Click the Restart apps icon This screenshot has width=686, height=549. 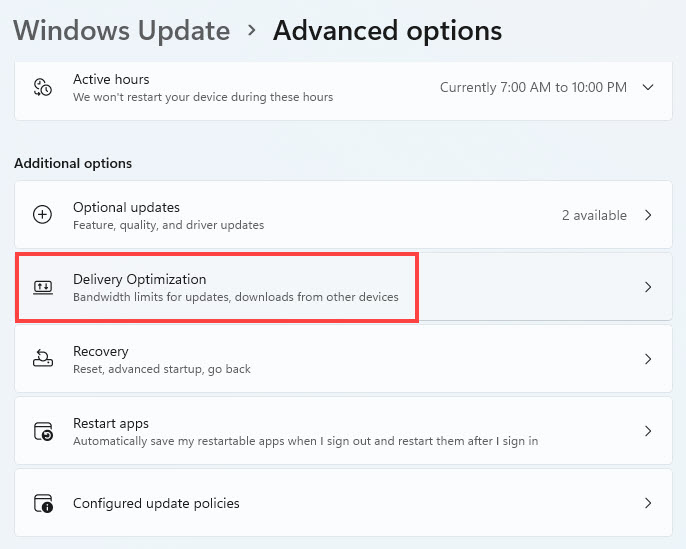point(42,431)
